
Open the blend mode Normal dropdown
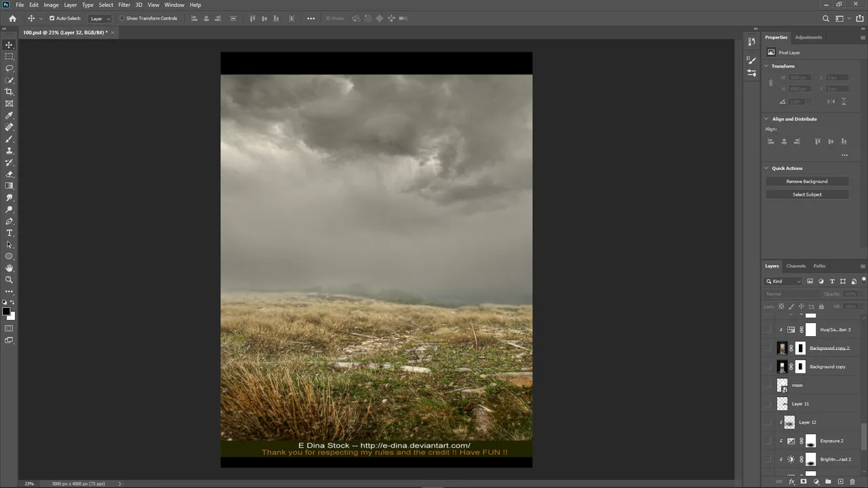coord(791,294)
